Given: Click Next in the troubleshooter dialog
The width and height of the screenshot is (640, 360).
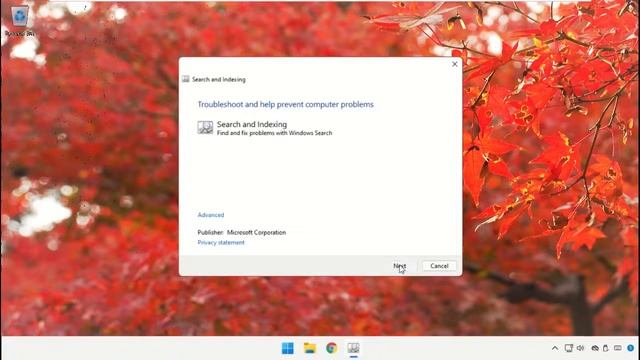Looking at the screenshot, I should [400, 266].
